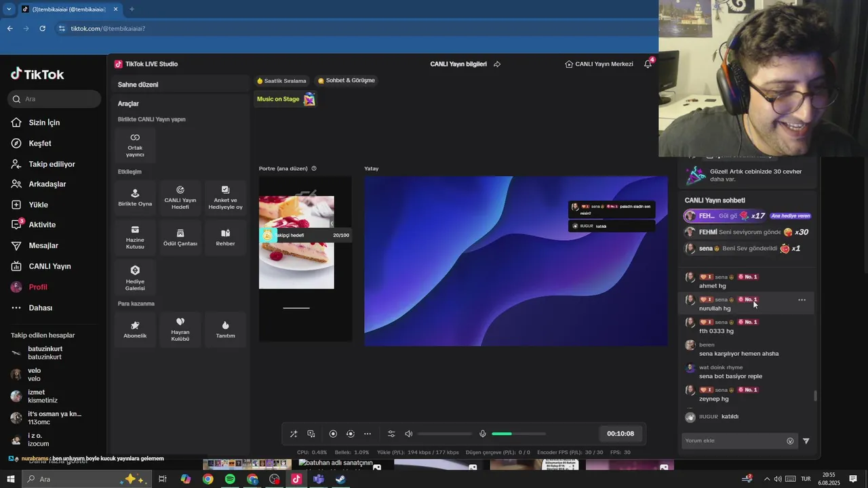The height and width of the screenshot is (488, 868).
Task: Click the CANLI Yayın bilgileri title
Action: click(458, 64)
